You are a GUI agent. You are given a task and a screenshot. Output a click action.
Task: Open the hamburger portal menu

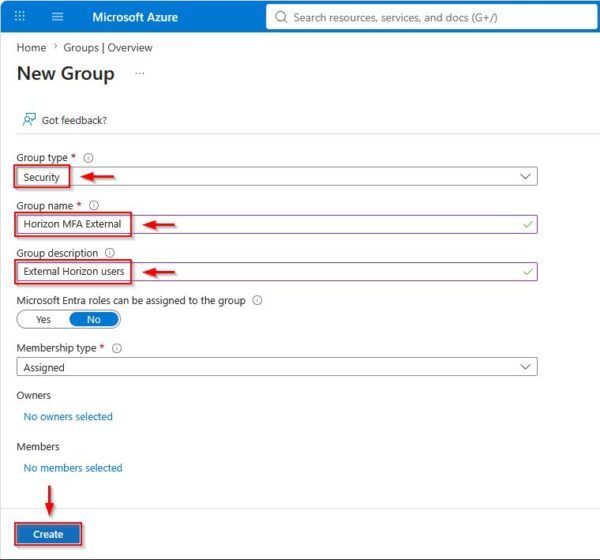pos(57,16)
